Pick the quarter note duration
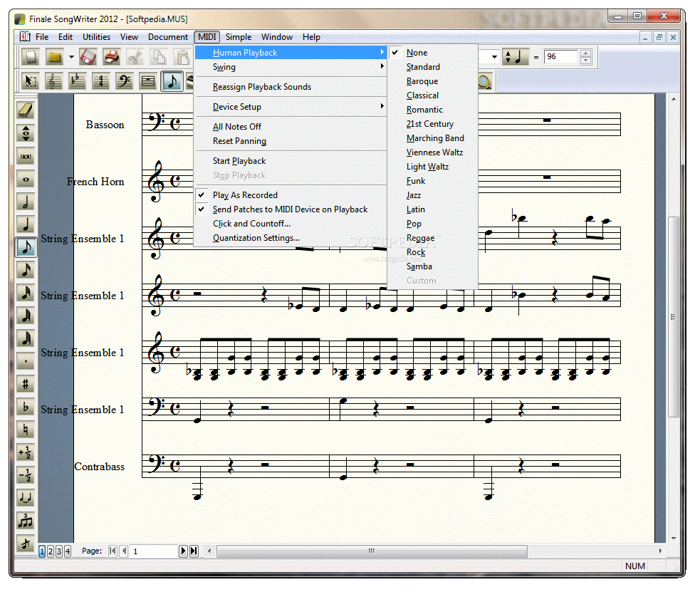The image size is (700, 592). 26,224
